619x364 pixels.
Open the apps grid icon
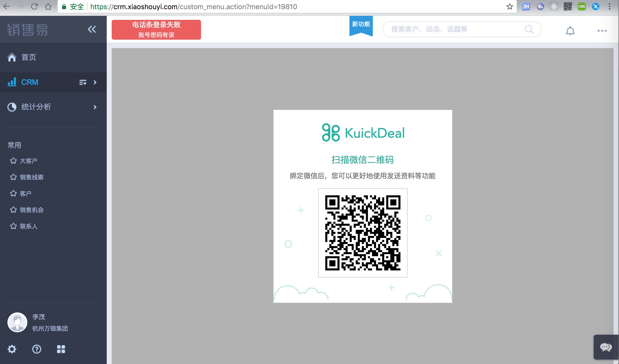[x=61, y=349]
